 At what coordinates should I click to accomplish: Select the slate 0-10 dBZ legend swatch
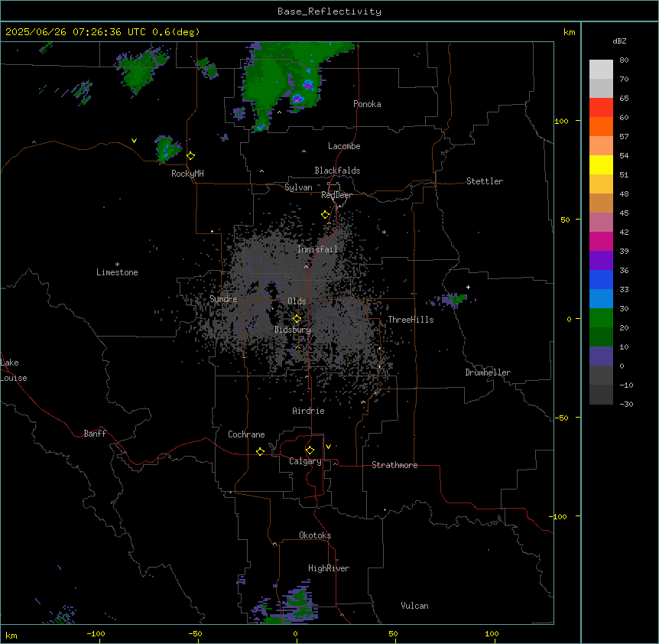[601, 356]
